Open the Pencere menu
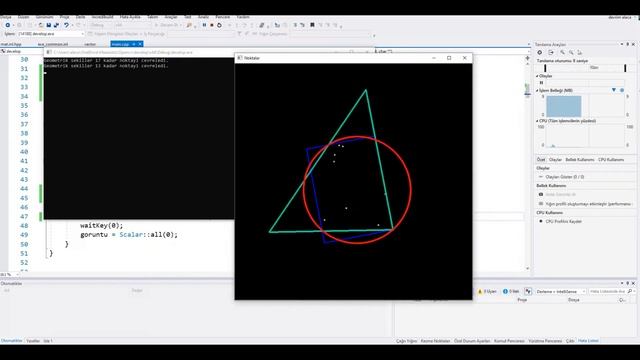Image resolution: width=640 pixels, height=360 pixels. click(x=222, y=17)
